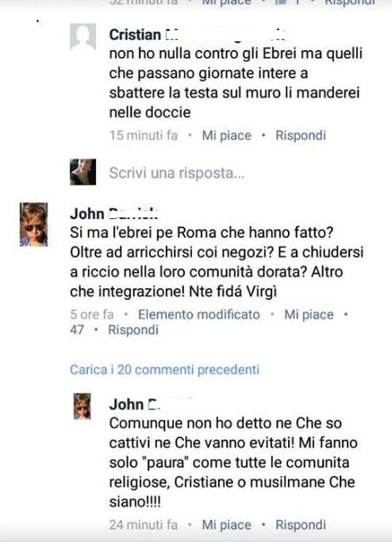Like John's comment posted 5 ore fa
392x542 pixels.
coord(309,314)
